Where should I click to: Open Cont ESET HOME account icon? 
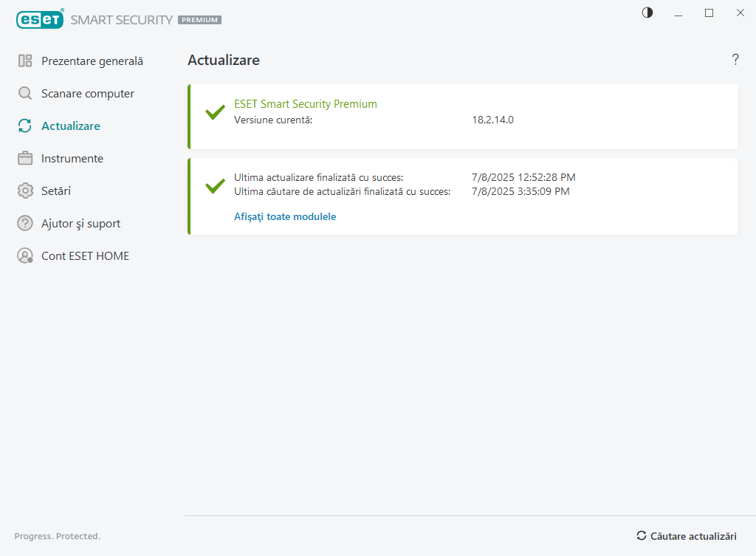click(x=24, y=255)
